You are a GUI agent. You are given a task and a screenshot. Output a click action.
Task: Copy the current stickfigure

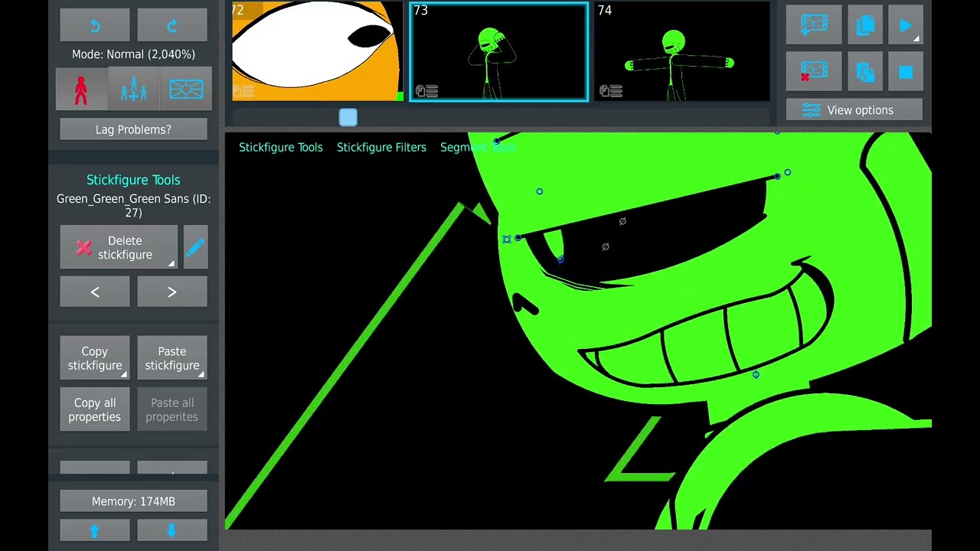[x=95, y=358]
